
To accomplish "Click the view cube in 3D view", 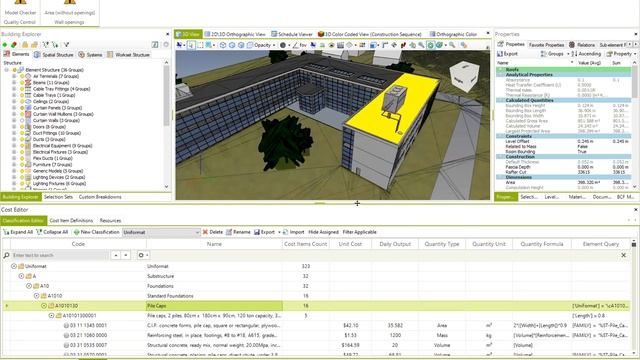I will (464, 76).
